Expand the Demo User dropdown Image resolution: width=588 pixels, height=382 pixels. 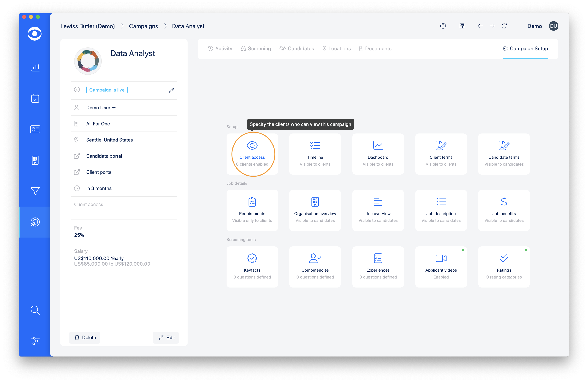(x=100, y=107)
